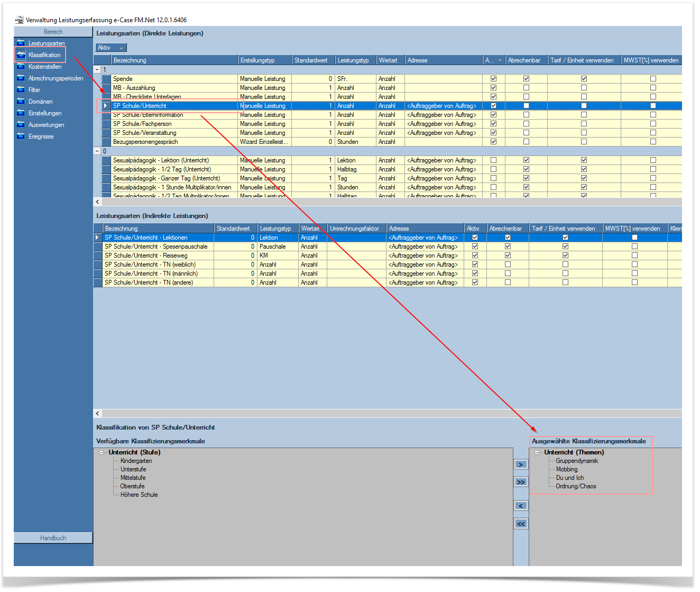The height and width of the screenshot is (592, 700).
Task: Select Du und Ich in selected features
Action: [570, 478]
